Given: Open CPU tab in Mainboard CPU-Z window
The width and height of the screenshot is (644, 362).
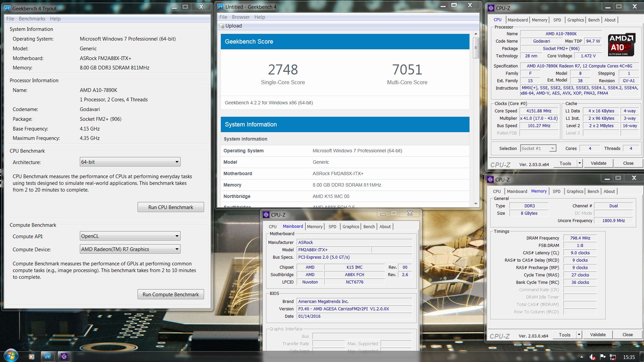Looking at the screenshot, I should [273, 227].
